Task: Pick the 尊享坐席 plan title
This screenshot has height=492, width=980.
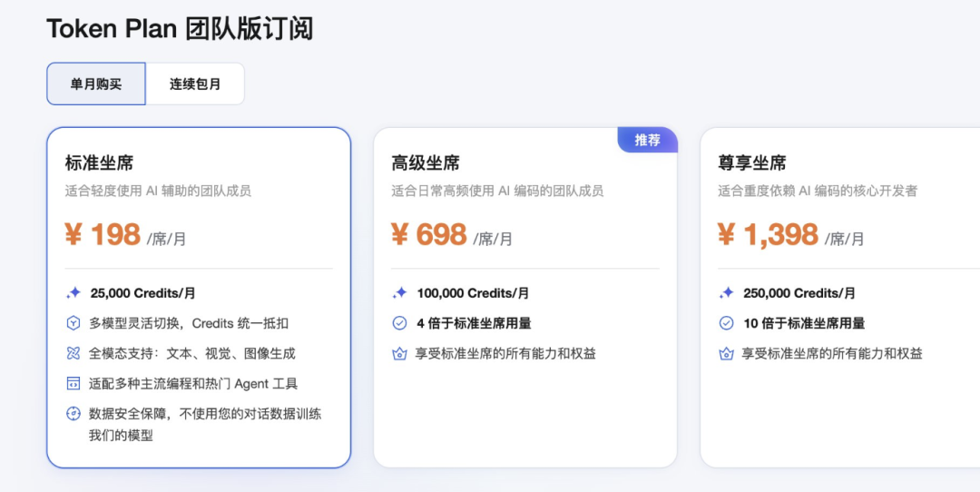Action: pos(752,163)
